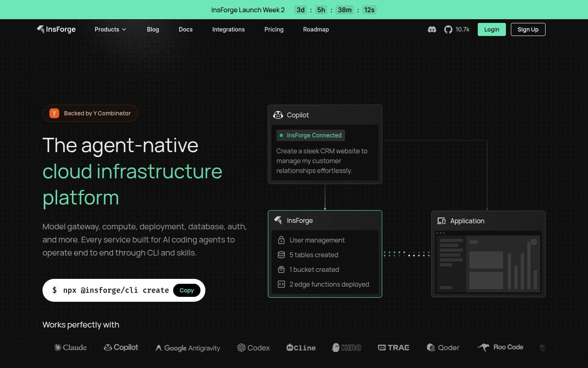
Task: Go to Integrations
Action: [x=229, y=29]
